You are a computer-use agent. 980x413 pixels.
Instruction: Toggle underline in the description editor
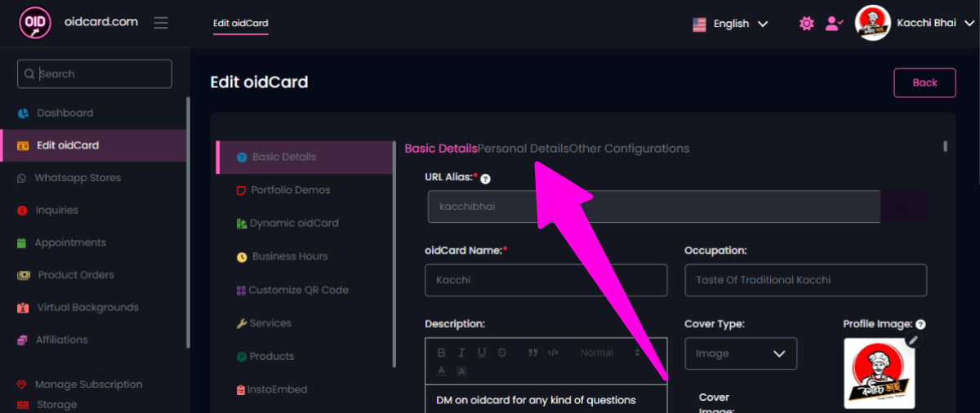[482, 353]
